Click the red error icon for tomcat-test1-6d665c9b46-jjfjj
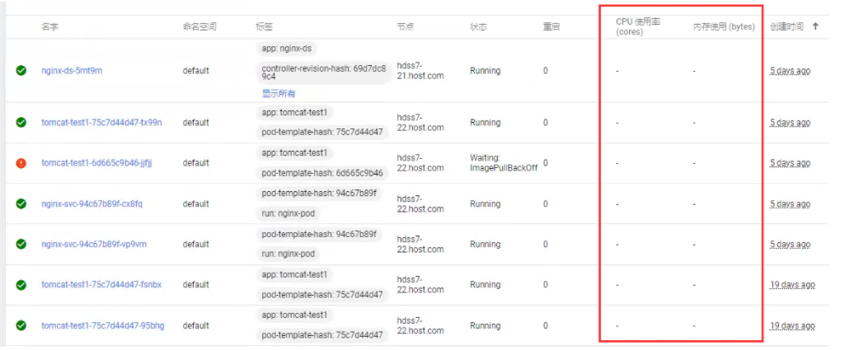The width and height of the screenshot is (868, 350). (x=21, y=163)
